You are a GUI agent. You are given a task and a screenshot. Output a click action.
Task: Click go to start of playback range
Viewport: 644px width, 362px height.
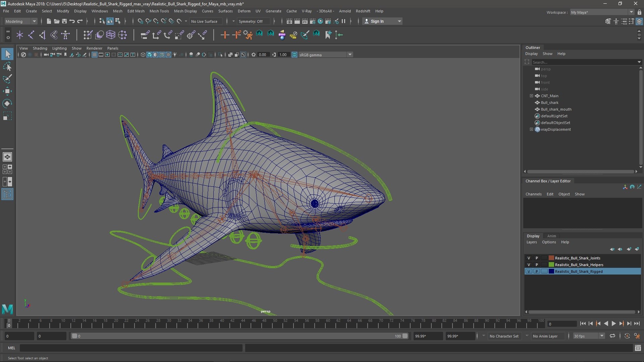click(583, 323)
